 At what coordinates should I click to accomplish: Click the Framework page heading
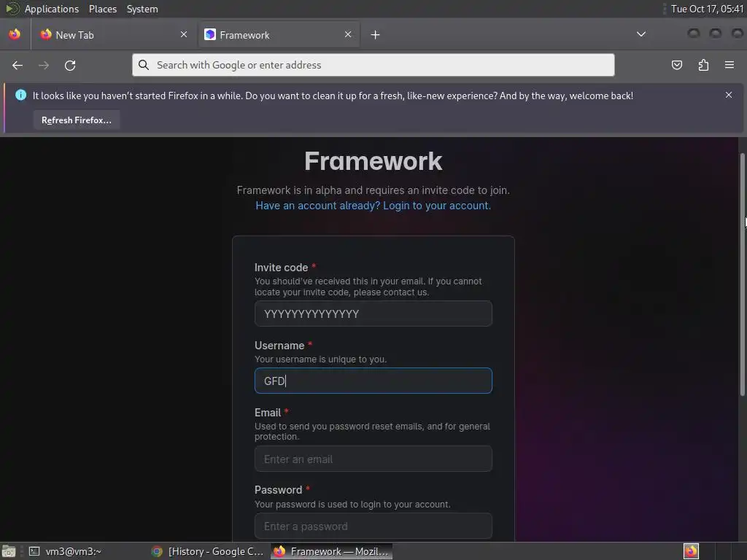tap(373, 161)
